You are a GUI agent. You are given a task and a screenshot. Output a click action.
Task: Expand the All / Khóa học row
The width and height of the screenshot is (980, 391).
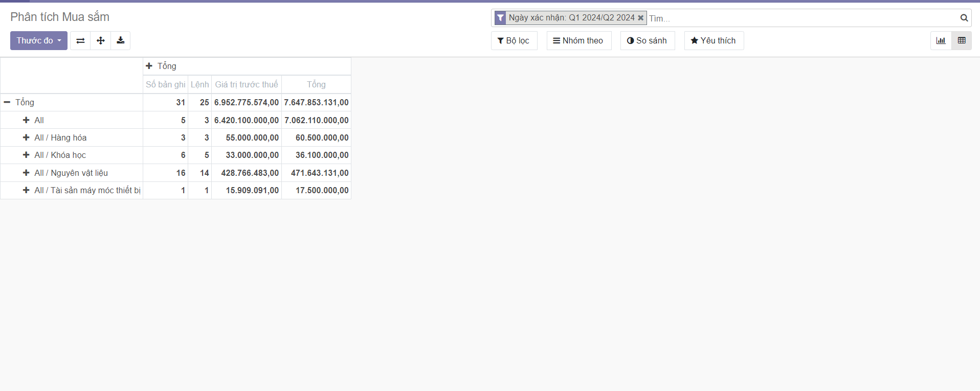[x=55, y=155]
